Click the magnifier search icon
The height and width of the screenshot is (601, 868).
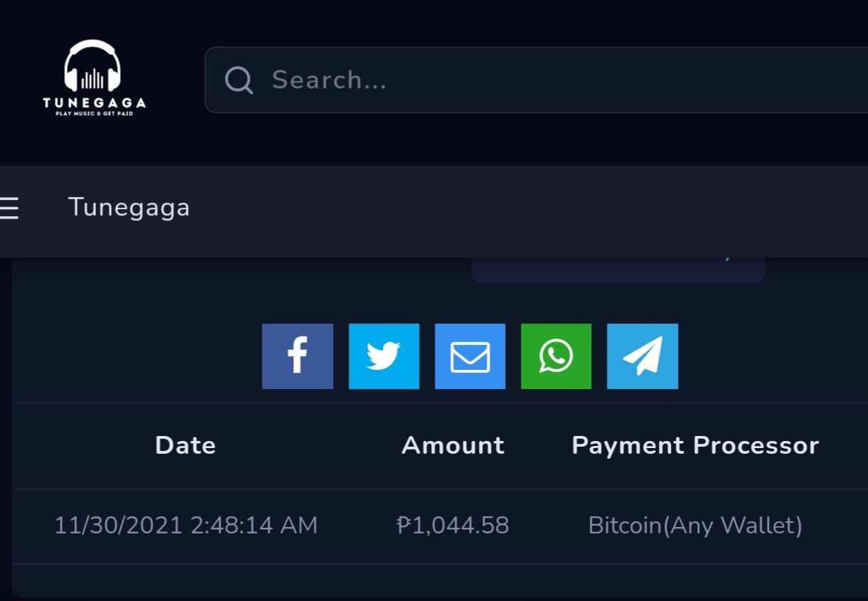[239, 80]
